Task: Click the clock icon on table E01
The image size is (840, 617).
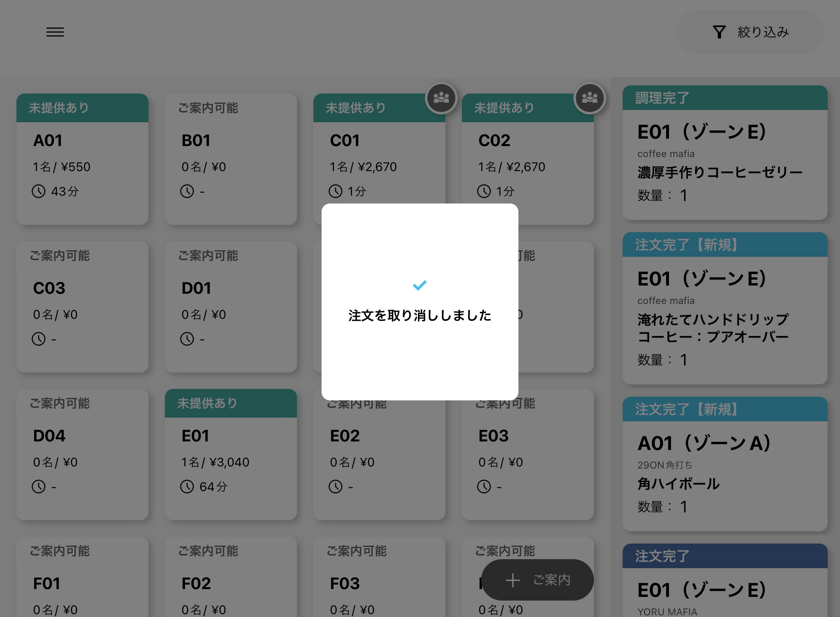Action: (x=187, y=487)
